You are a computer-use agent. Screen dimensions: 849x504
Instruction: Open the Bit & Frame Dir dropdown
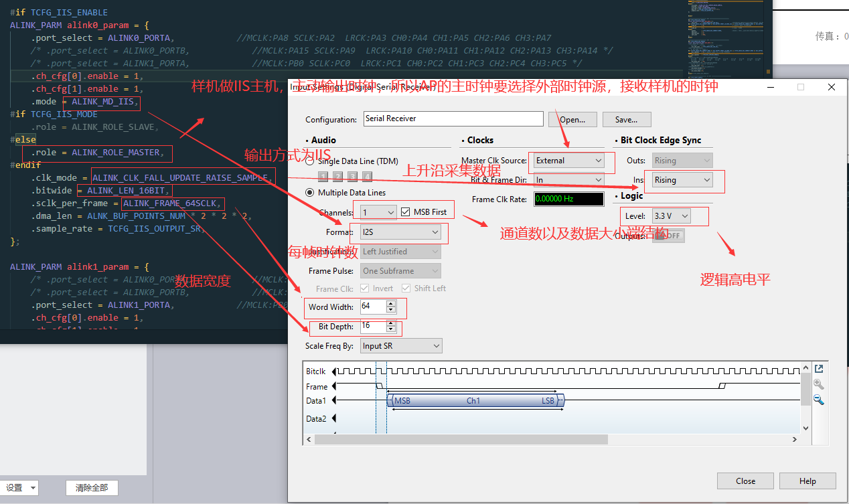pyautogui.click(x=569, y=180)
